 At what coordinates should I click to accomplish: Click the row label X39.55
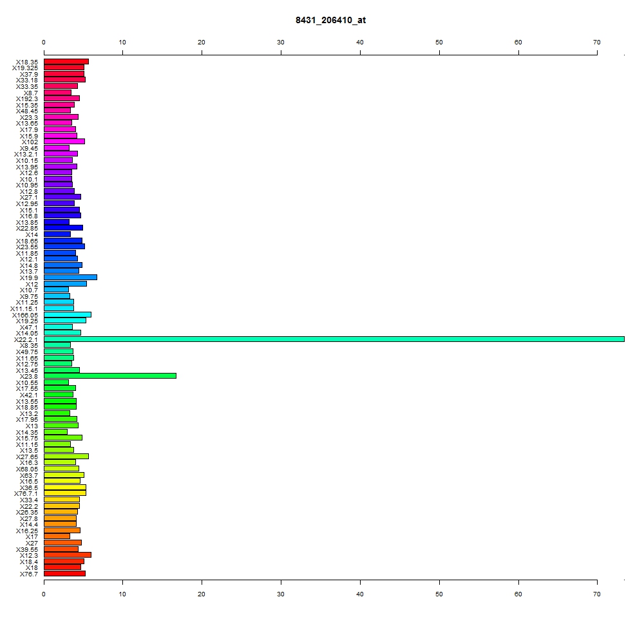26,549
